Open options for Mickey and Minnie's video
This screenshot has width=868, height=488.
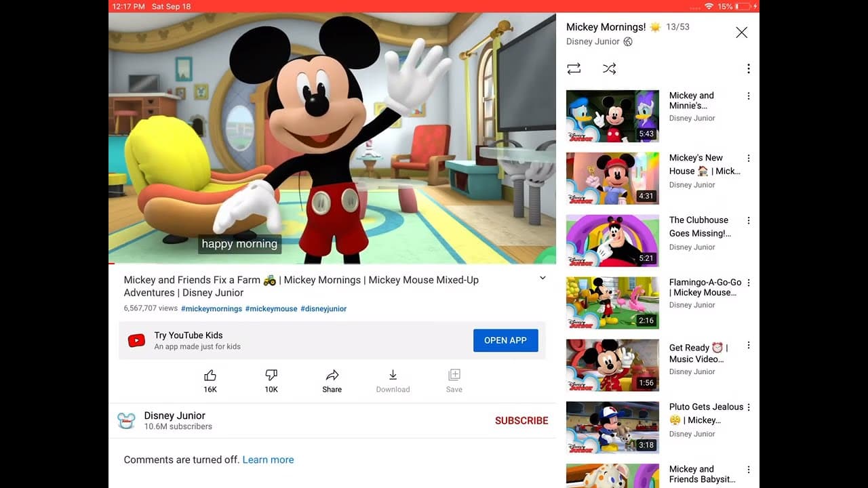coord(749,96)
